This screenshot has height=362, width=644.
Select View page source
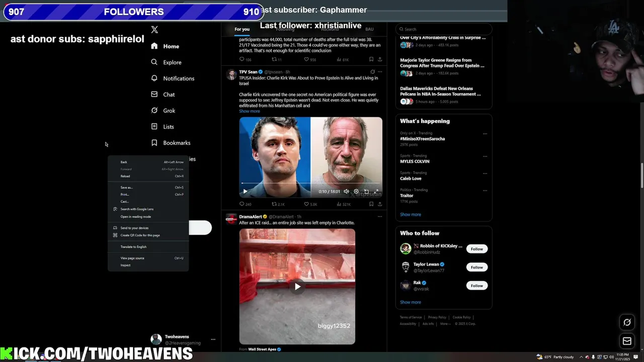(x=148, y=258)
